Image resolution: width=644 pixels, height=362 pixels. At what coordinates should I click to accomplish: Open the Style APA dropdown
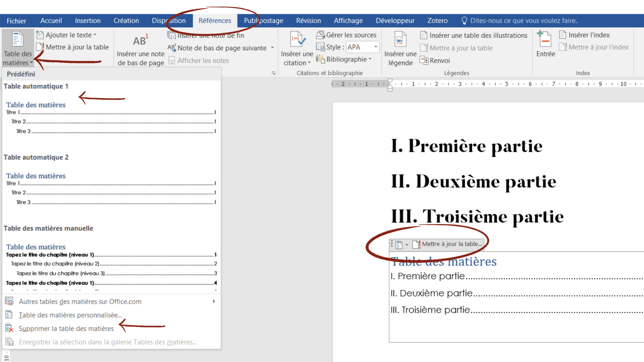tap(375, 47)
